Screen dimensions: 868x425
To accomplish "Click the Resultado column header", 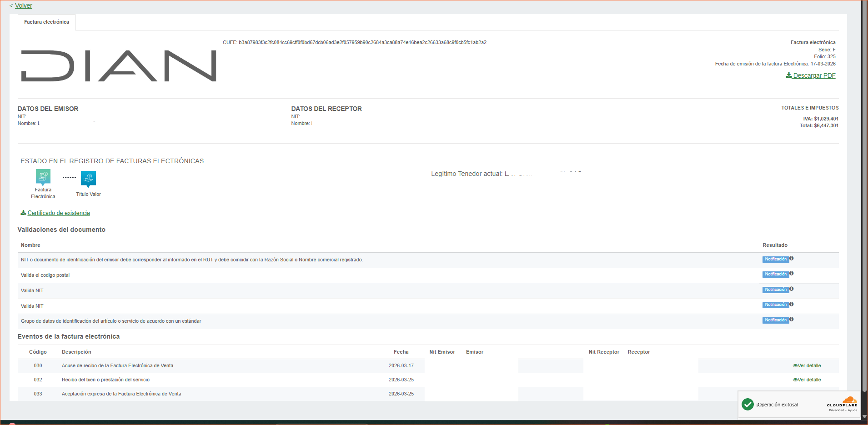I will [775, 245].
